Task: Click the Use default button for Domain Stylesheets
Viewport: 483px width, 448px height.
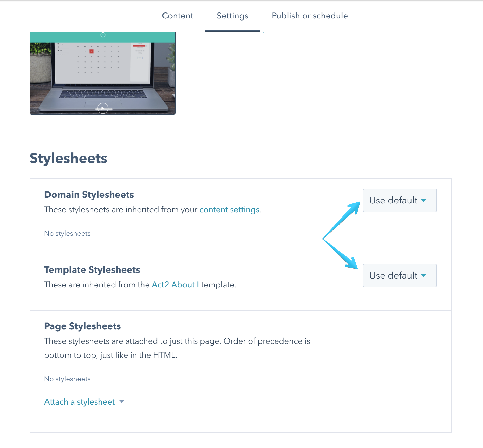Action: click(400, 200)
